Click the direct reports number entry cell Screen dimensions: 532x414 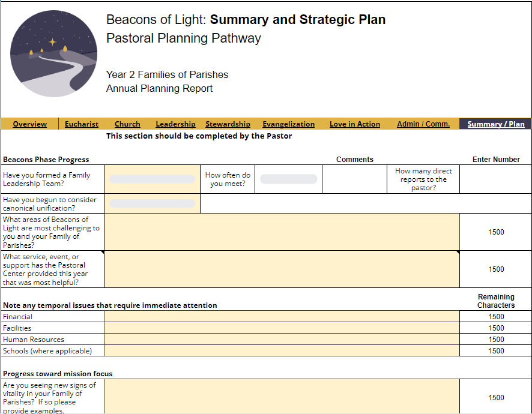(495, 178)
